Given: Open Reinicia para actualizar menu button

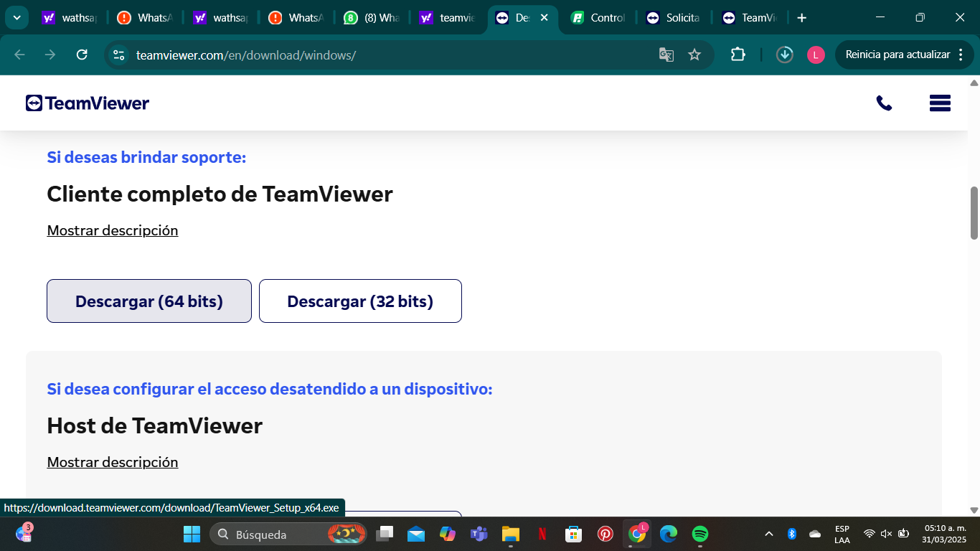Looking at the screenshot, I should pyautogui.click(x=905, y=55).
